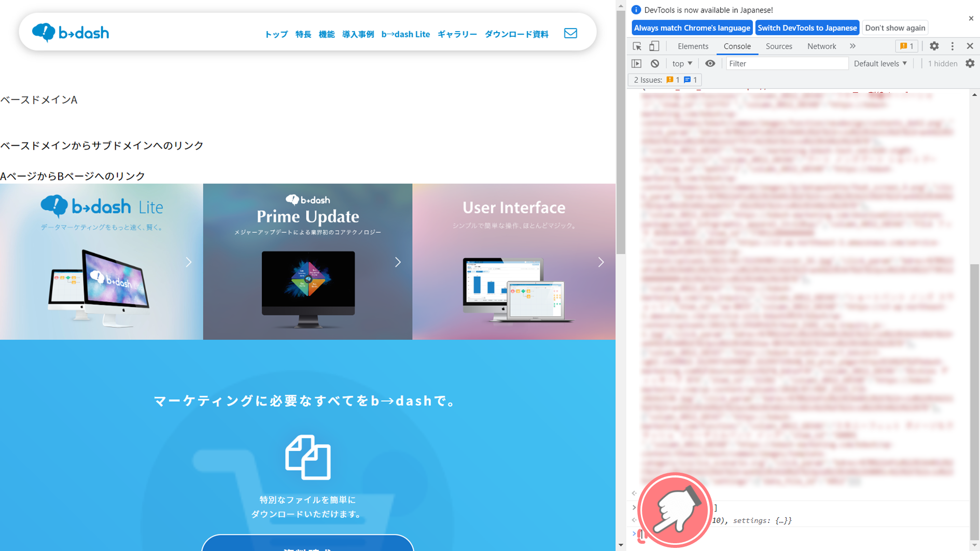Image resolution: width=980 pixels, height=551 pixels.
Task: Open b→dash Lite nav link
Action: (x=405, y=34)
